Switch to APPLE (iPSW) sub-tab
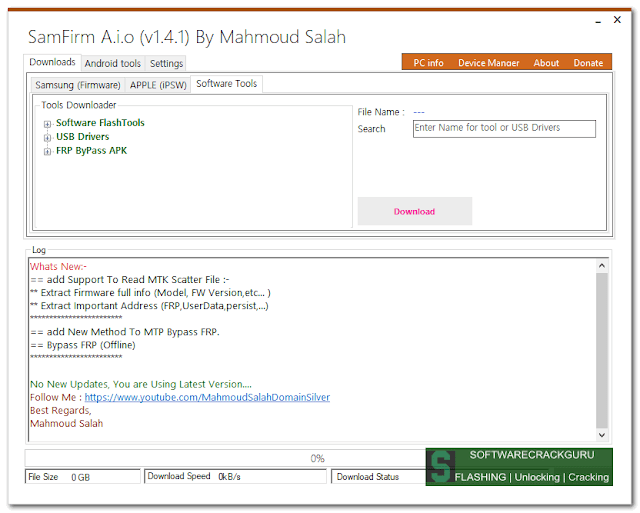The height and width of the screenshot is (513, 640). pos(158,85)
